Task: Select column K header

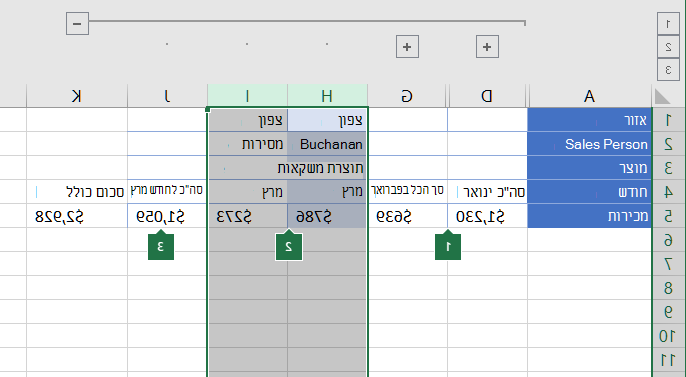Action: (x=77, y=96)
